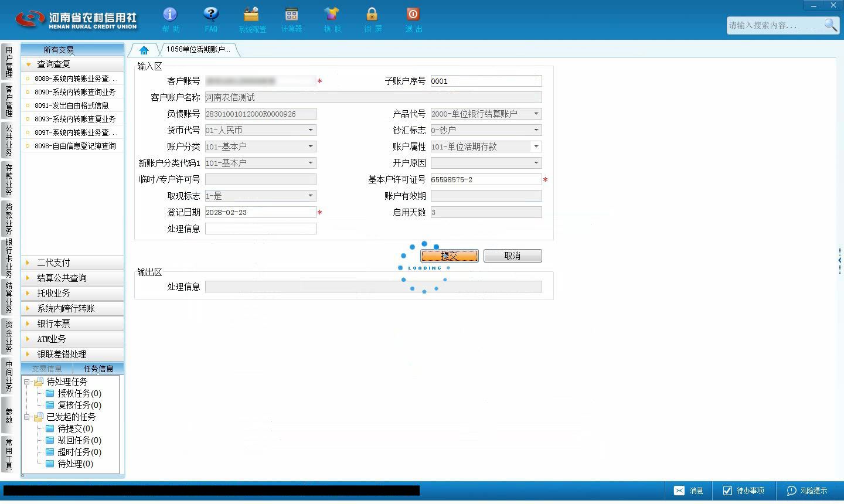Click the 基本户许可证号 input field

pos(486,179)
